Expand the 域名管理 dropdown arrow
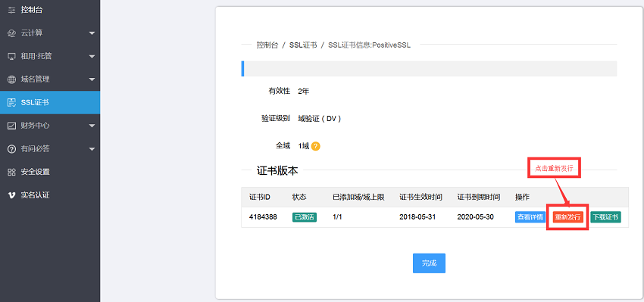This screenshot has height=302, width=644. (x=92, y=79)
